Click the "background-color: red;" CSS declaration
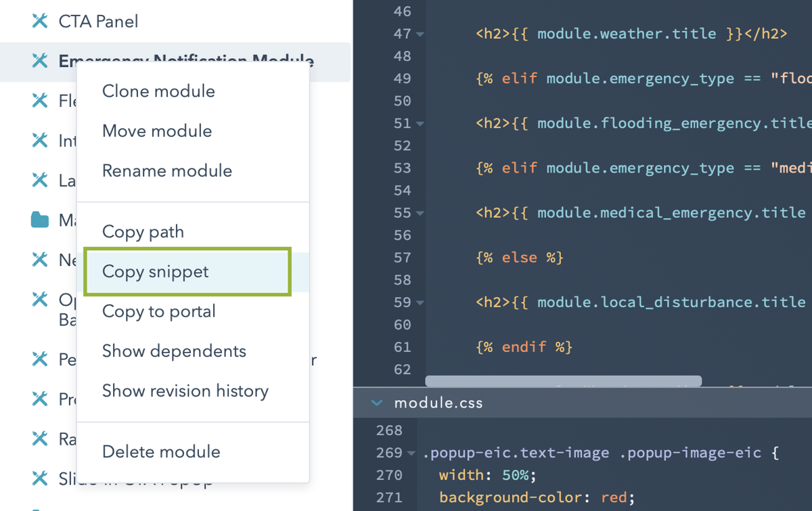This screenshot has width=812, height=511. [x=538, y=497]
